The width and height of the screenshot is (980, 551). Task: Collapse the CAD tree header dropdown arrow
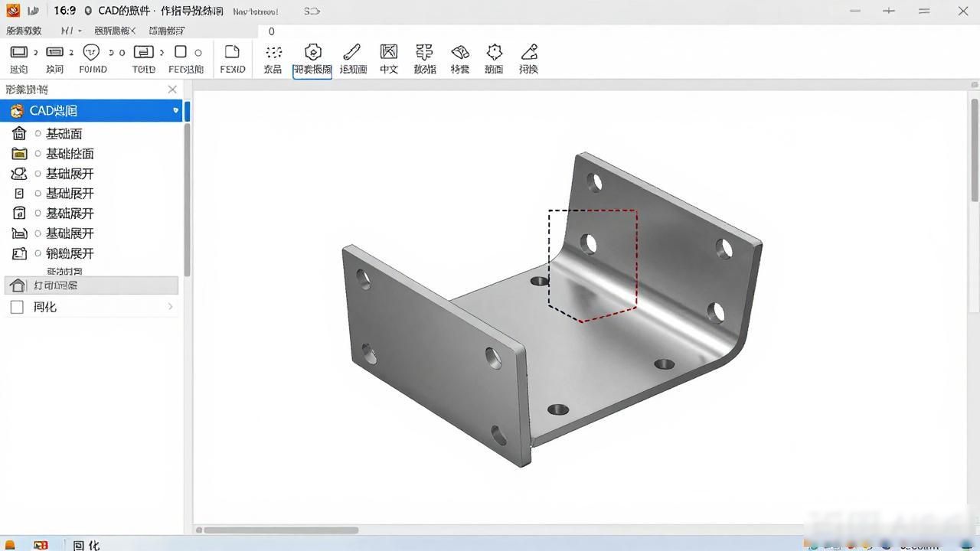175,111
